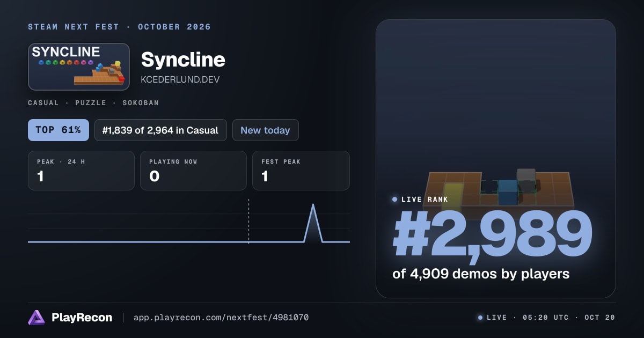Image resolution: width=644 pixels, height=338 pixels.
Task: Click the #2,989 live rank number
Action: (493, 234)
